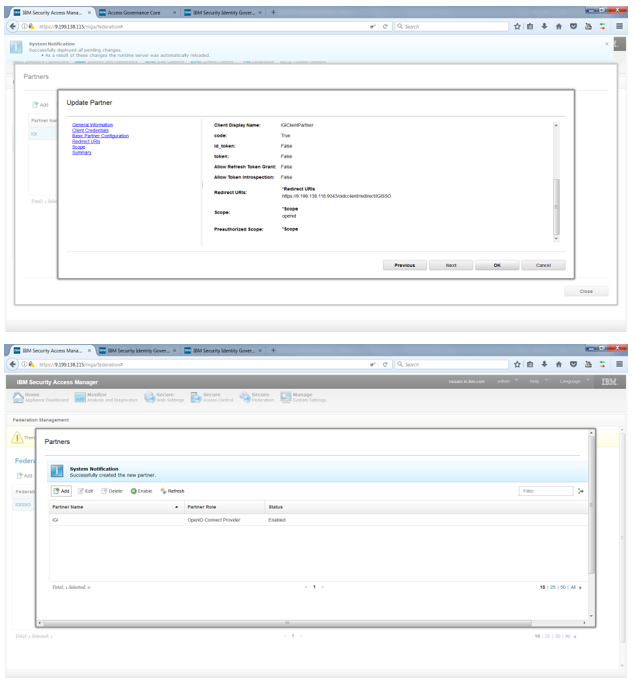
Task: Open Manage System Settings menu
Action: [303, 397]
